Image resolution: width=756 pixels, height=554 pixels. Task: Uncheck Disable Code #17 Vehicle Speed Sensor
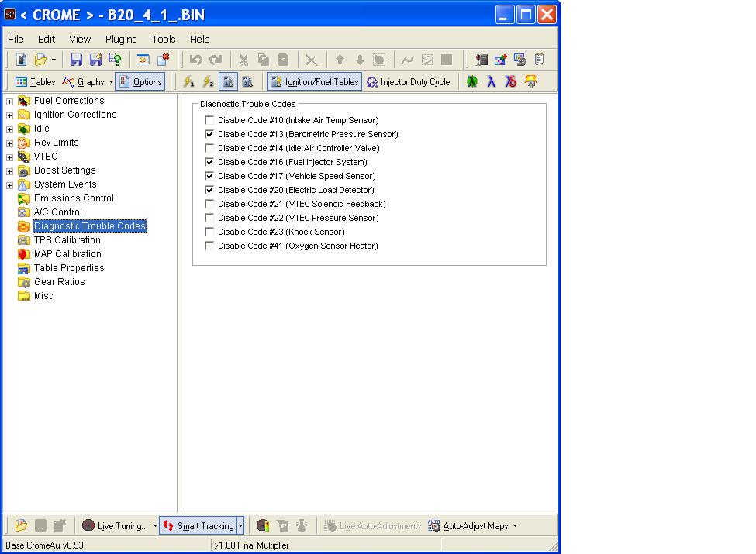tap(209, 176)
